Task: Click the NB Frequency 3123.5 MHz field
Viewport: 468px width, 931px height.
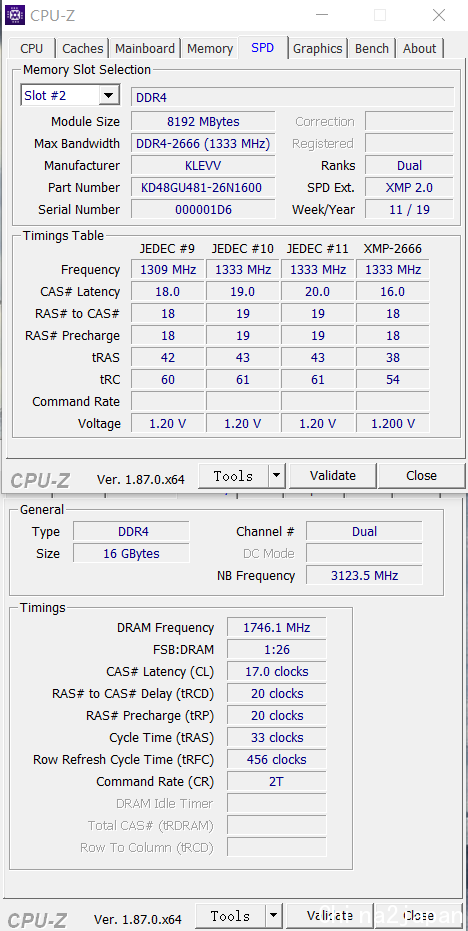Action: click(x=364, y=575)
